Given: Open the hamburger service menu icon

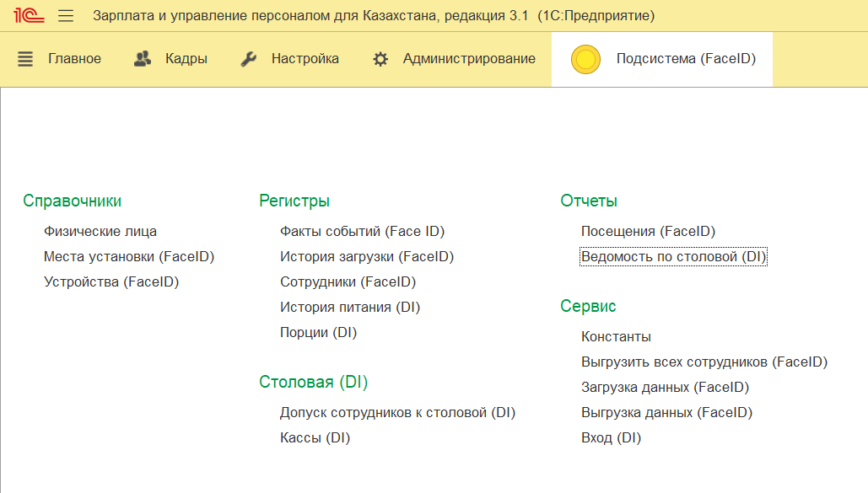Looking at the screenshot, I should tap(66, 16).
